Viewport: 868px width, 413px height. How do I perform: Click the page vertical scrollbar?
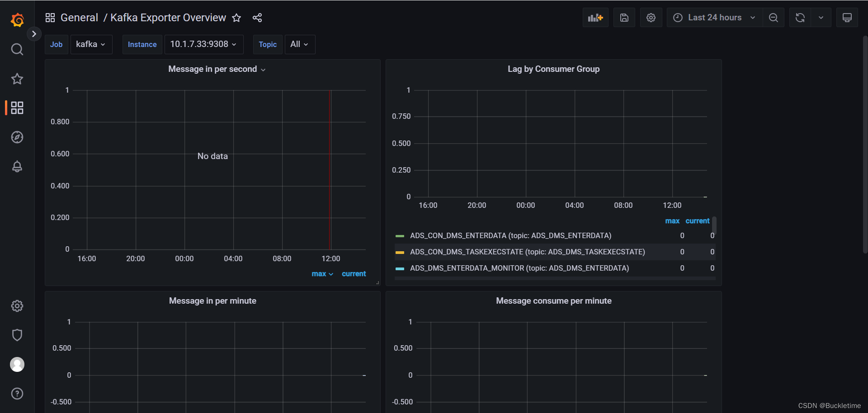pos(865,145)
